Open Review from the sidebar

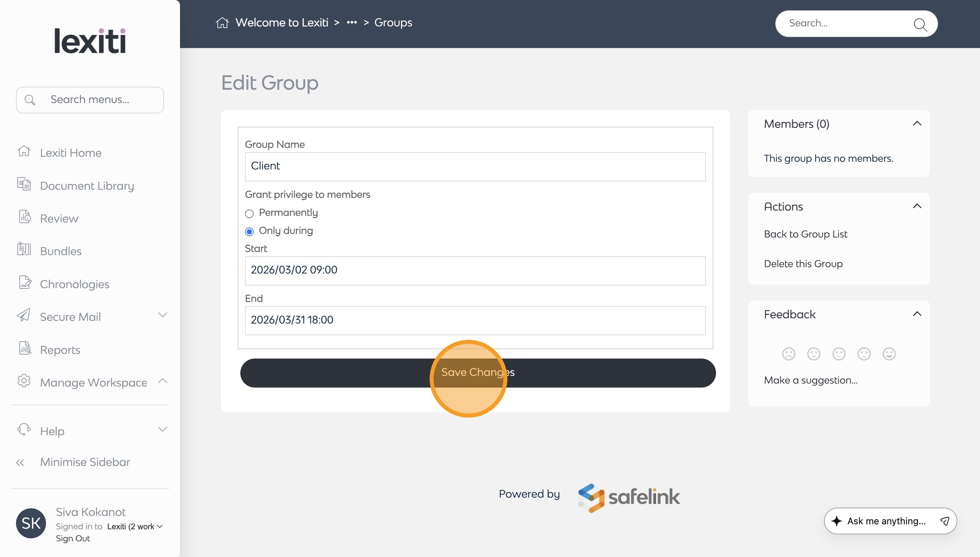click(x=59, y=218)
